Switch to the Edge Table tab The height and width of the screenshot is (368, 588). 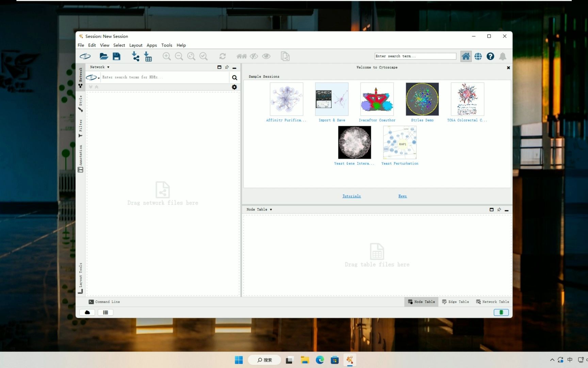tap(455, 302)
